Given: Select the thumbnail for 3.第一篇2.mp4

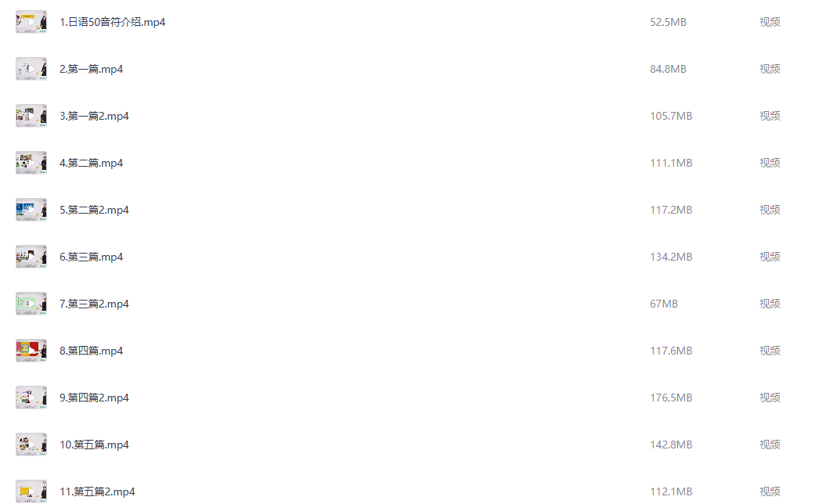Looking at the screenshot, I should [31, 116].
